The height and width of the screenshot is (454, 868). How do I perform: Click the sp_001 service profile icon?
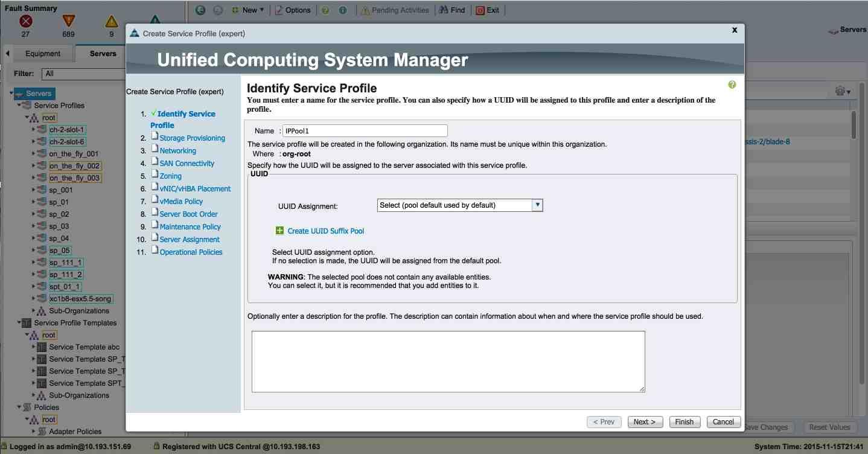point(42,190)
